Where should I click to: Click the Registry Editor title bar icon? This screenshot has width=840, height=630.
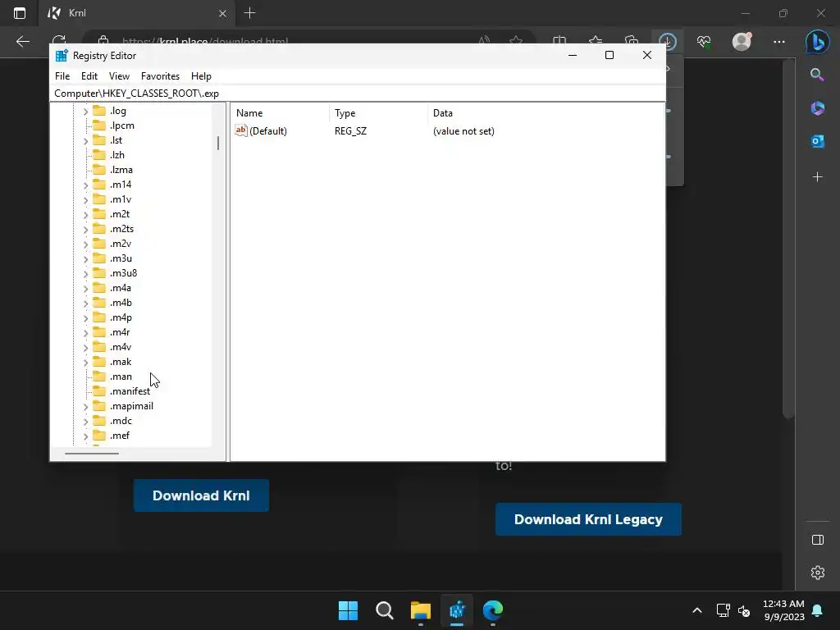[x=62, y=56]
